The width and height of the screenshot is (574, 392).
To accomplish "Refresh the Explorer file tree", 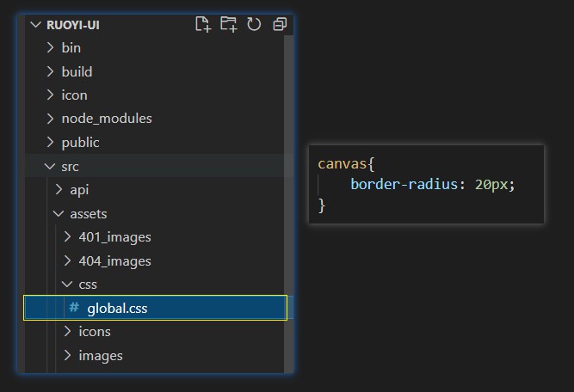I will (x=254, y=24).
